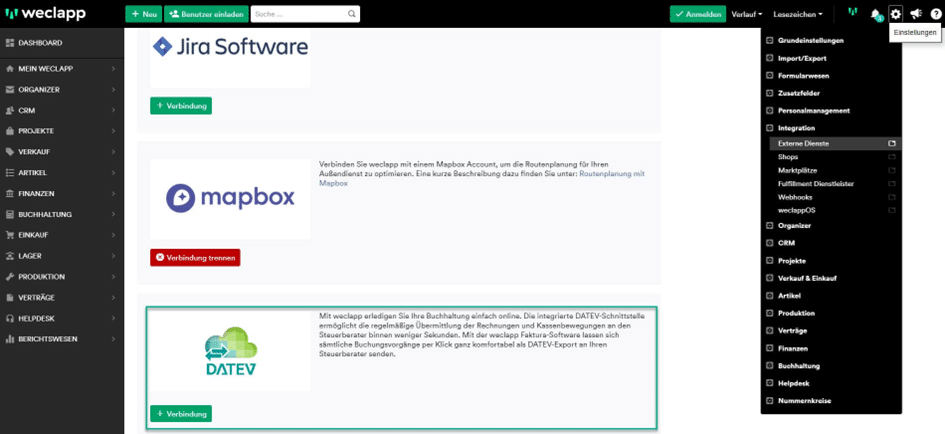The image size is (945, 434).
Task: Click the Artikel list icon in sidebar
Action: tap(9, 172)
